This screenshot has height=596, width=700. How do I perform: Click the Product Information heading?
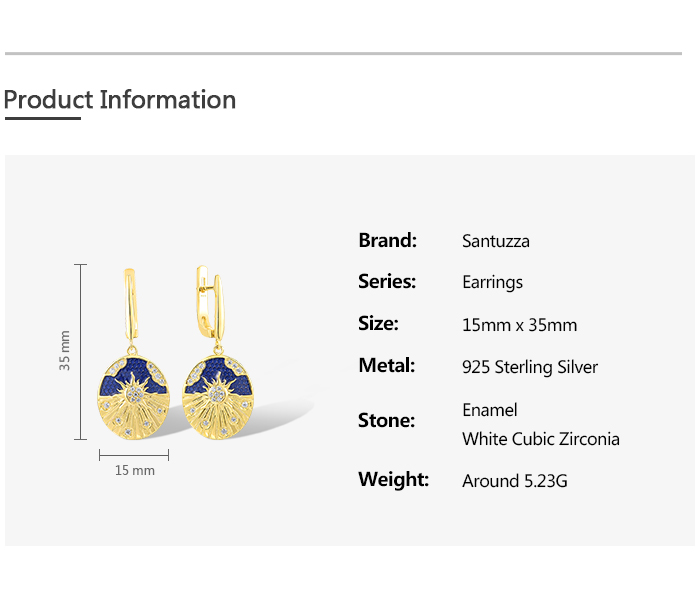120,100
